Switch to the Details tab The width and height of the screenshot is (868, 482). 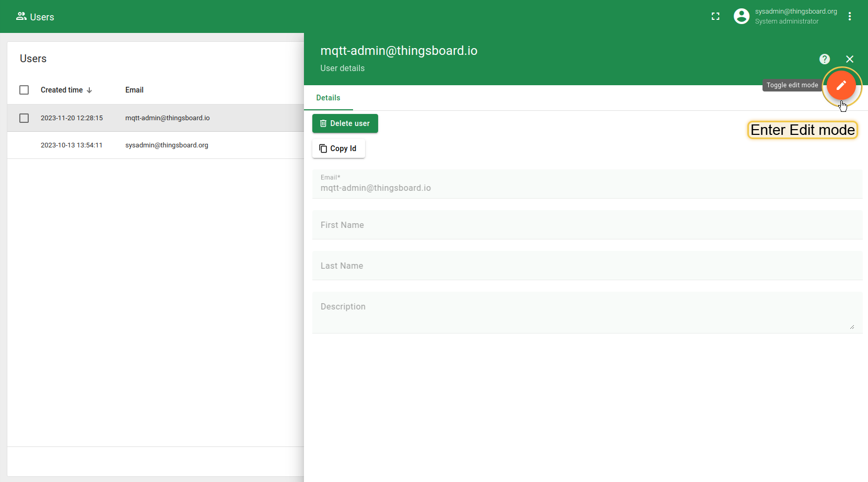point(328,98)
